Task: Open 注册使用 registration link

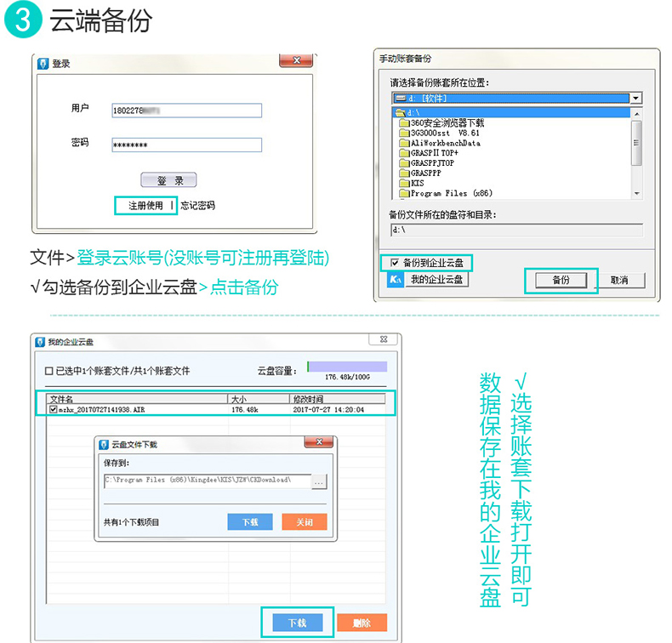Action: (x=145, y=206)
